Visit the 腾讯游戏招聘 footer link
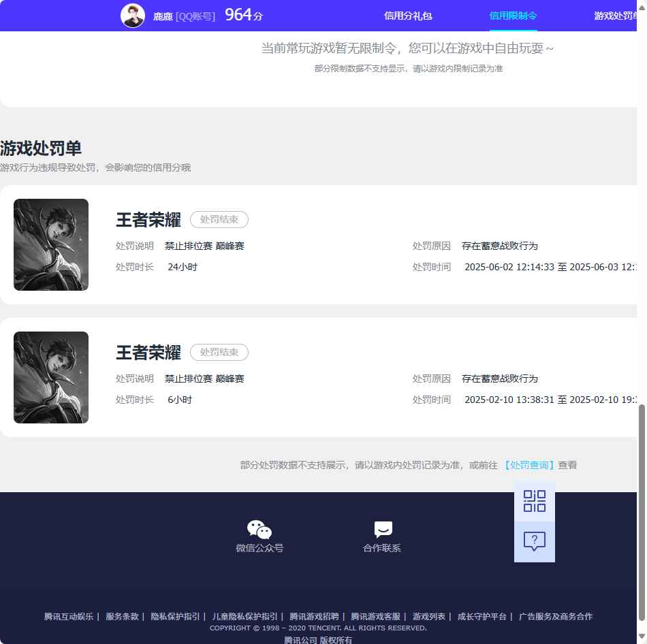The height and width of the screenshot is (644, 647). (314, 616)
